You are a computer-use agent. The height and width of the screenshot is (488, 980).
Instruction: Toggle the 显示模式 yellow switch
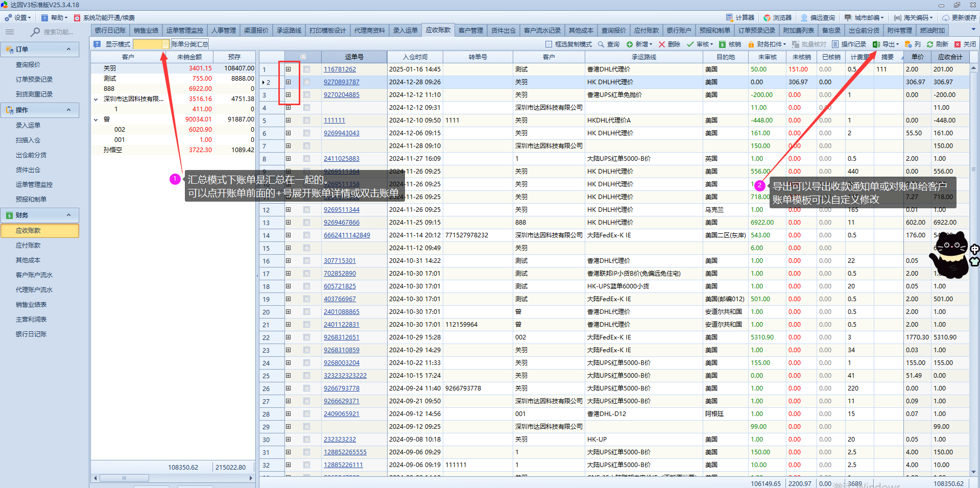(151, 44)
